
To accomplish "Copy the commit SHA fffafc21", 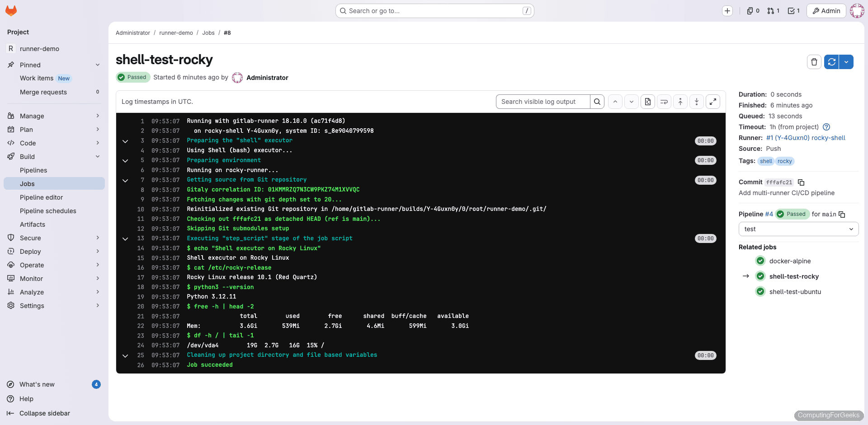I will tap(802, 182).
